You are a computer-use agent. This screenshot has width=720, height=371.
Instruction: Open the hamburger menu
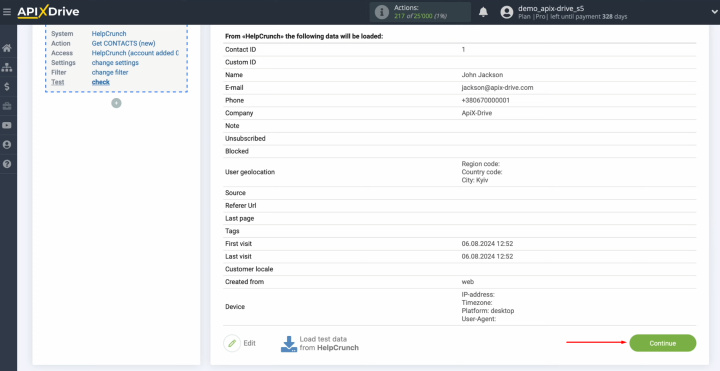[7, 12]
